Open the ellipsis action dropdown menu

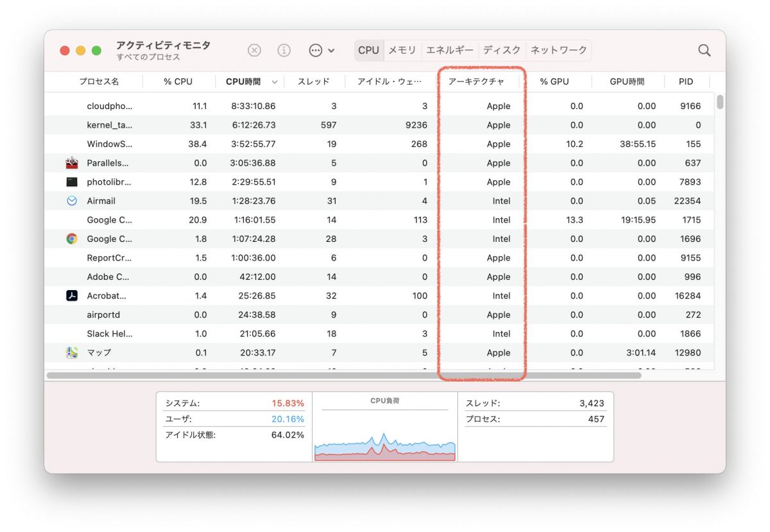click(x=321, y=50)
